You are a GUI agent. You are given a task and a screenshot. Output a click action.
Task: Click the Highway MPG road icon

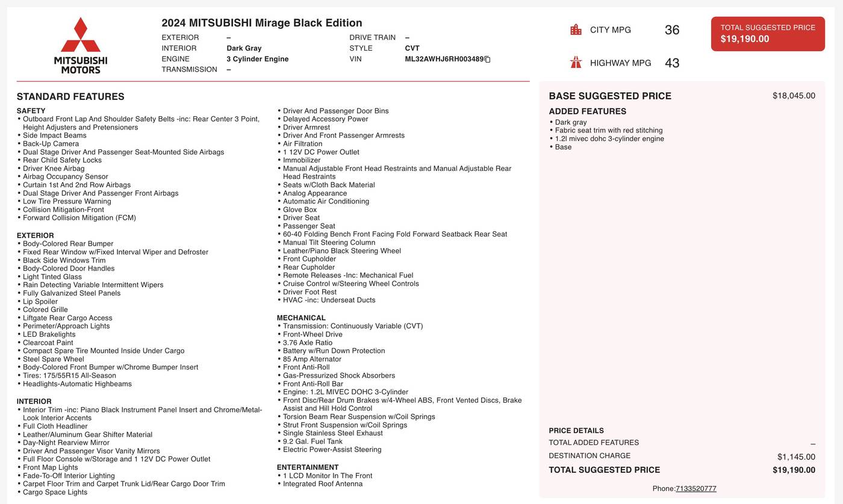pos(576,62)
